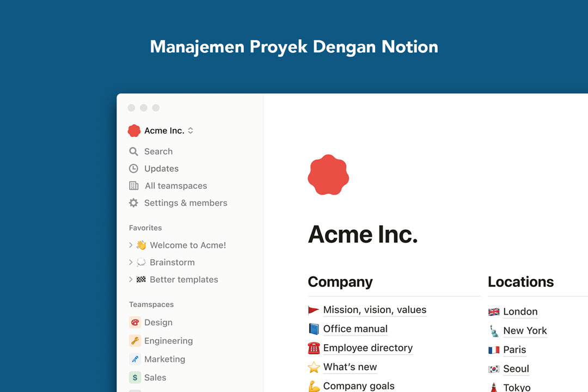588x392 pixels.
Task: Open the Company goals link
Action: point(358,386)
